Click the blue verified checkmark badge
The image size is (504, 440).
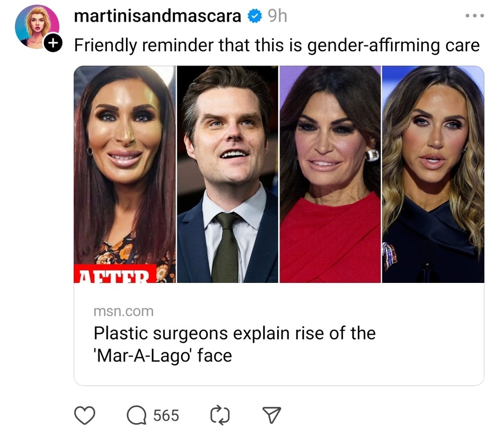click(255, 16)
